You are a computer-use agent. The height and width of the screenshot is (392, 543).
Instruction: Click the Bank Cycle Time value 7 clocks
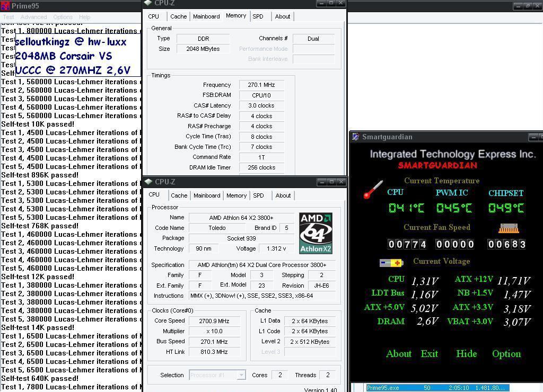click(261, 147)
